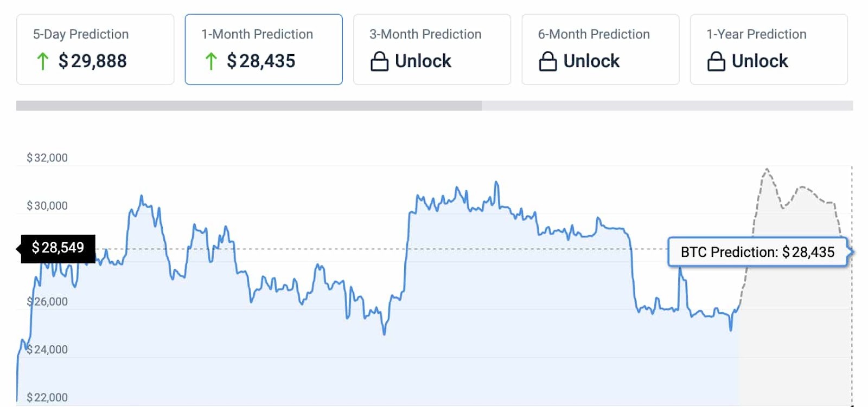Viewport: 868px width, 407px height.
Task: Select the 5-Day Prediction tab title
Action: 81,34
